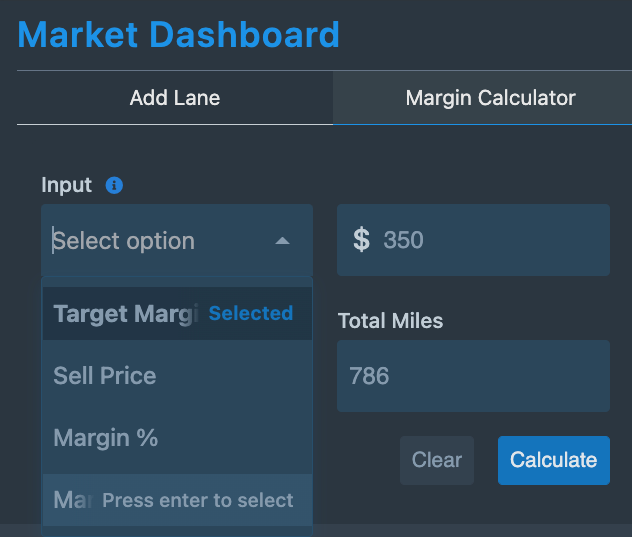Screen dimensions: 632x537
Task: Click the blue info icon beside Input
Action: [x=114, y=186]
